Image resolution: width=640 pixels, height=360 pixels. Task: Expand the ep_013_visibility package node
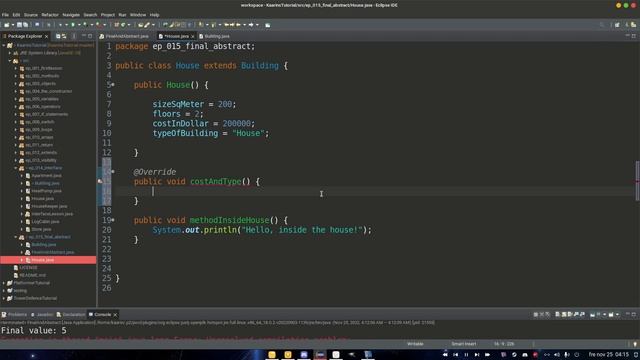[x=16, y=160]
